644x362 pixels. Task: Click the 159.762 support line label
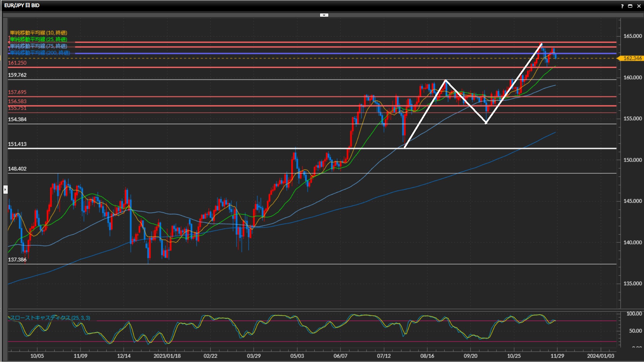pos(17,75)
